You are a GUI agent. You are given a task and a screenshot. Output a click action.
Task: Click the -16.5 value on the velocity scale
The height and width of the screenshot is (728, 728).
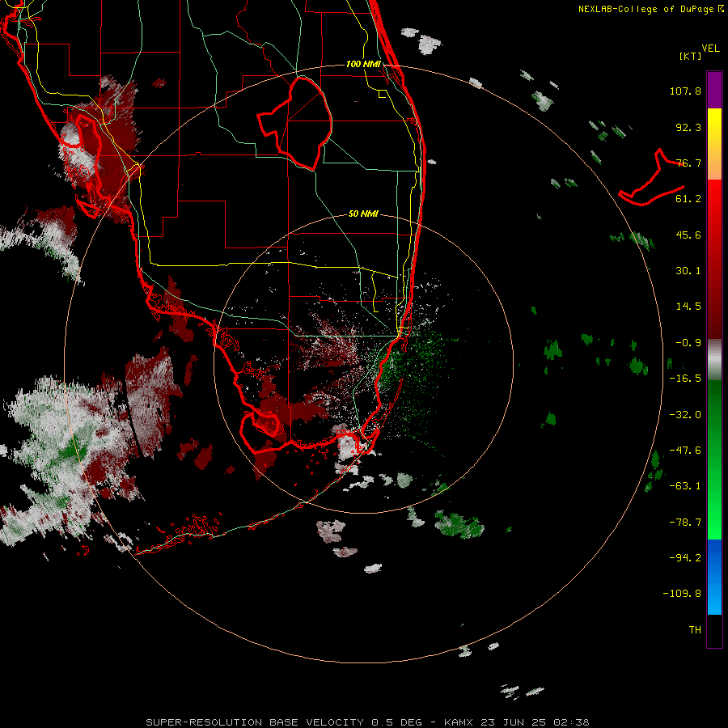(685, 379)
